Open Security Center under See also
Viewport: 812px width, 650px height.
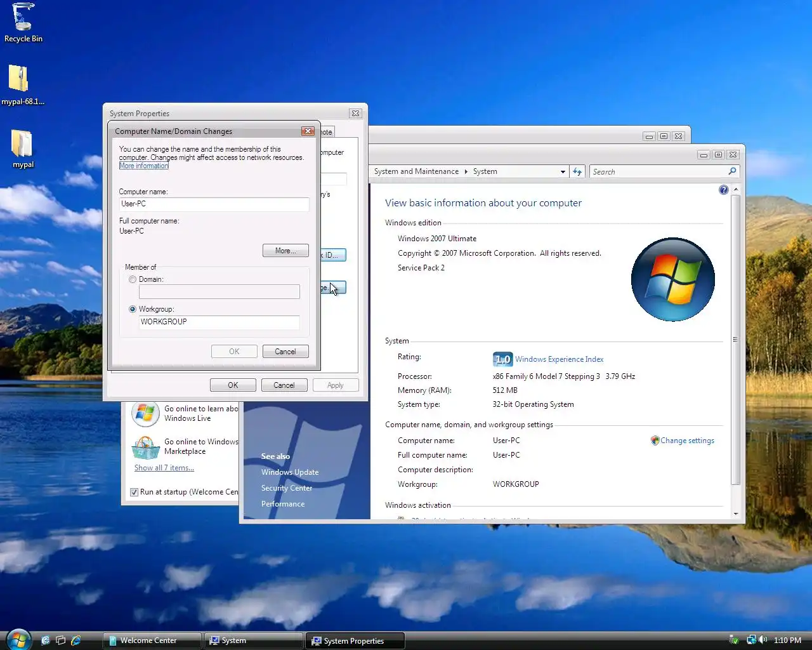(x=287, y=488)
